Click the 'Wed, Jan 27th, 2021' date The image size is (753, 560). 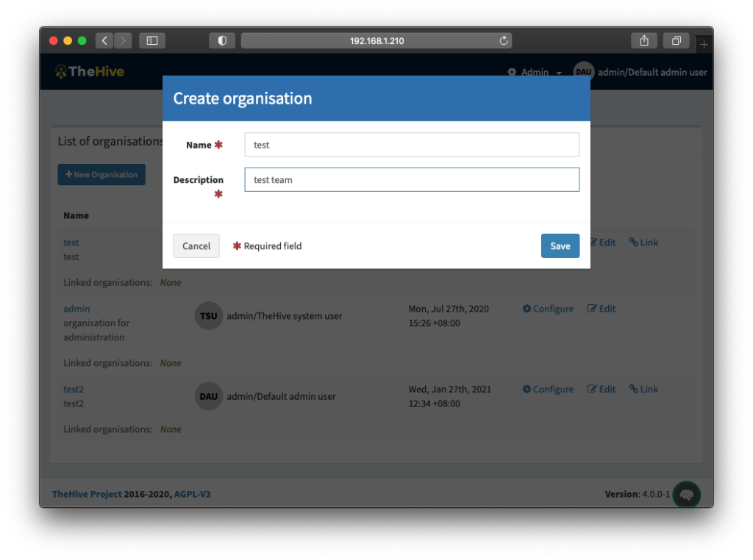point(450,390)
